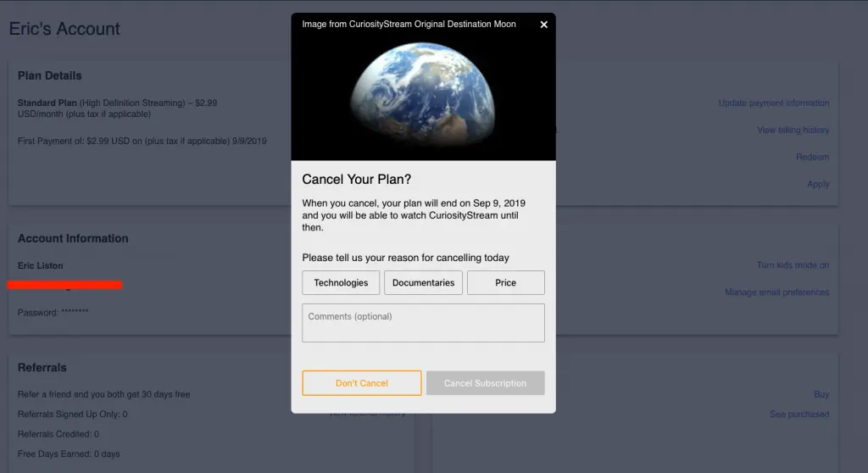Click the plan end date message text

(414, 215)
